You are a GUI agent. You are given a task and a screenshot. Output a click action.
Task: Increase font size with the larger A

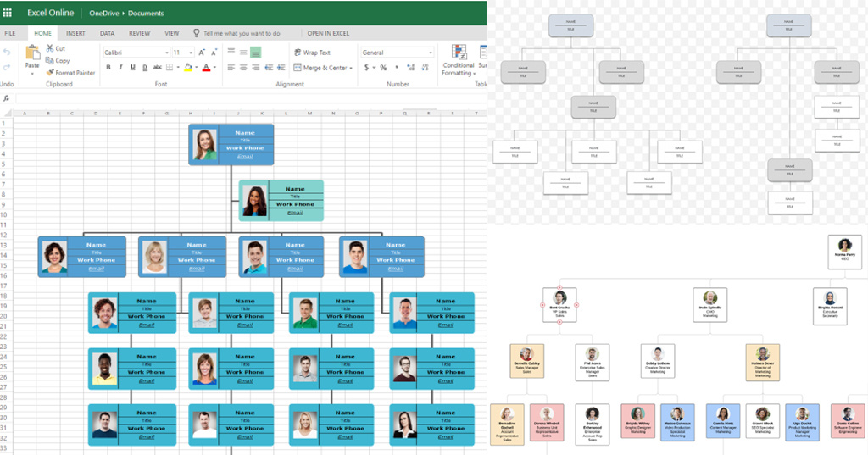tap(202, 53)
